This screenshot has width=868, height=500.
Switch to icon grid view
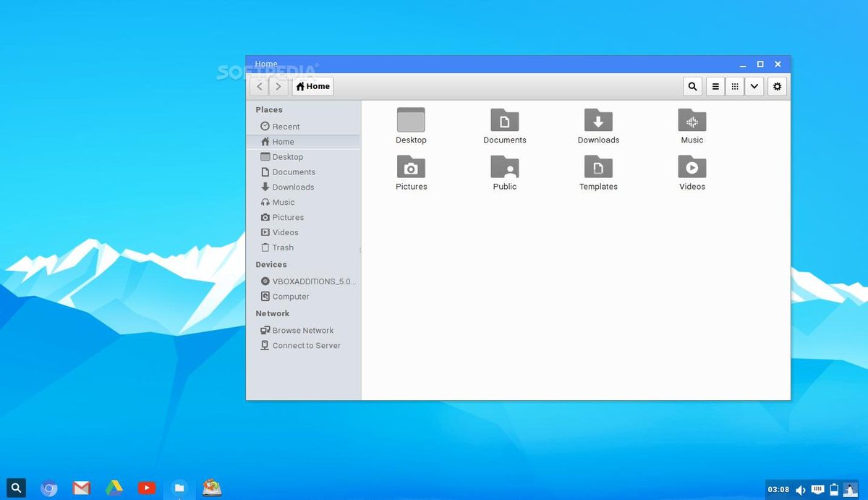pos(734,86)
